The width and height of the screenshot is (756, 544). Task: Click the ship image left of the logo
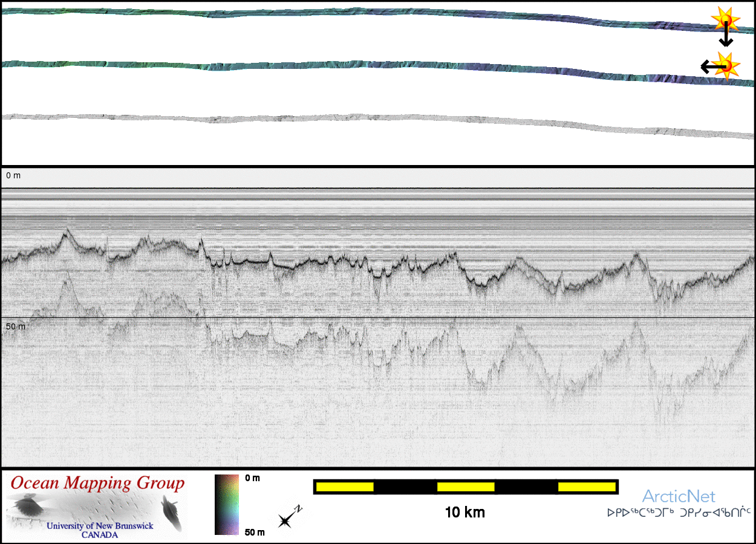(x=26, y=507)
